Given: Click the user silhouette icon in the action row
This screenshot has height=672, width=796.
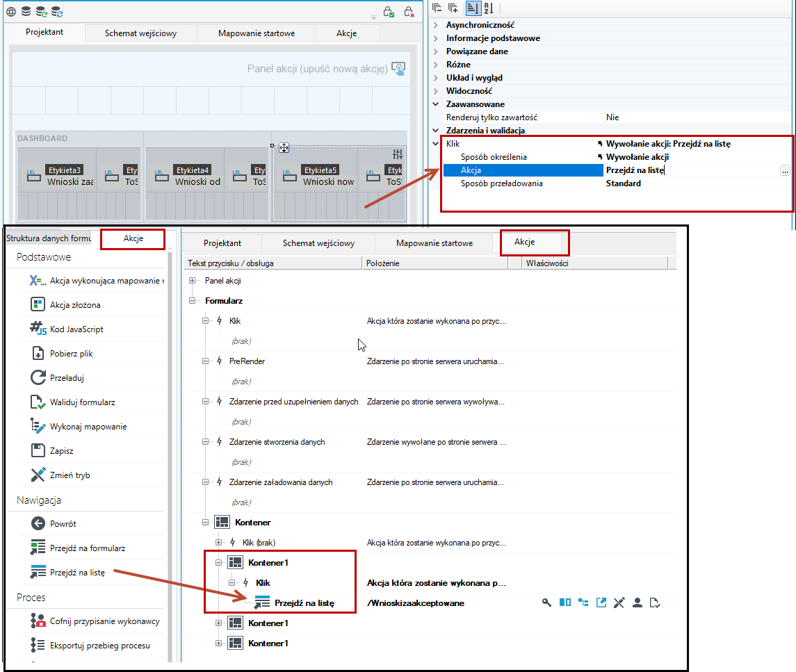Looking at the screenshot, I should pyautogui.click(x=637, y=603).
